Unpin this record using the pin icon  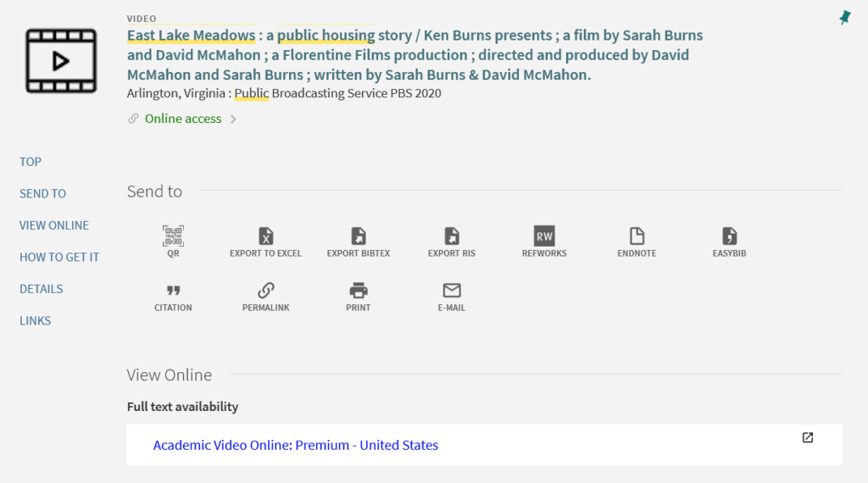[844, 18]
